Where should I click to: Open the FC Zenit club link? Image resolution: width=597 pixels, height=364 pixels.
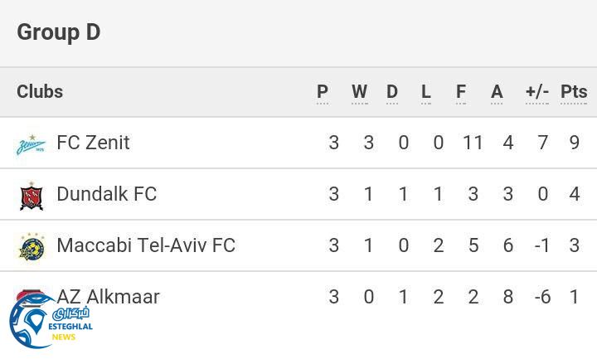pos(93,143)
